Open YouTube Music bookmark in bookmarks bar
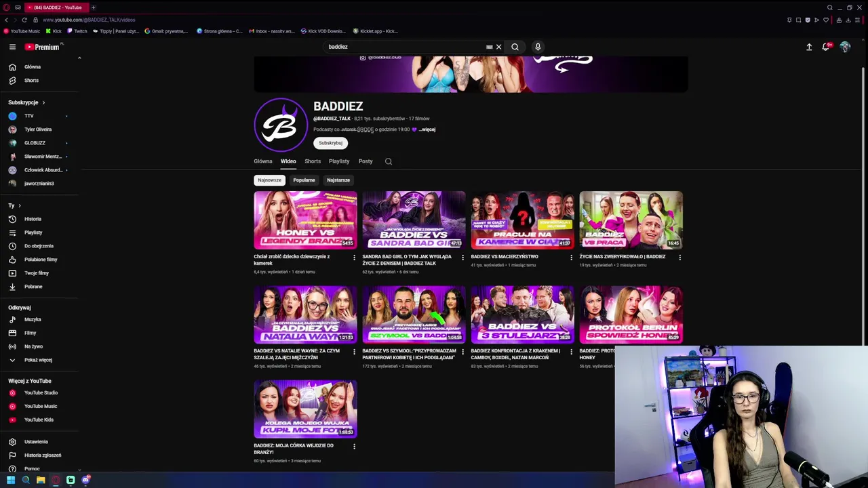The image size is (868, 488). pos(22,31)
